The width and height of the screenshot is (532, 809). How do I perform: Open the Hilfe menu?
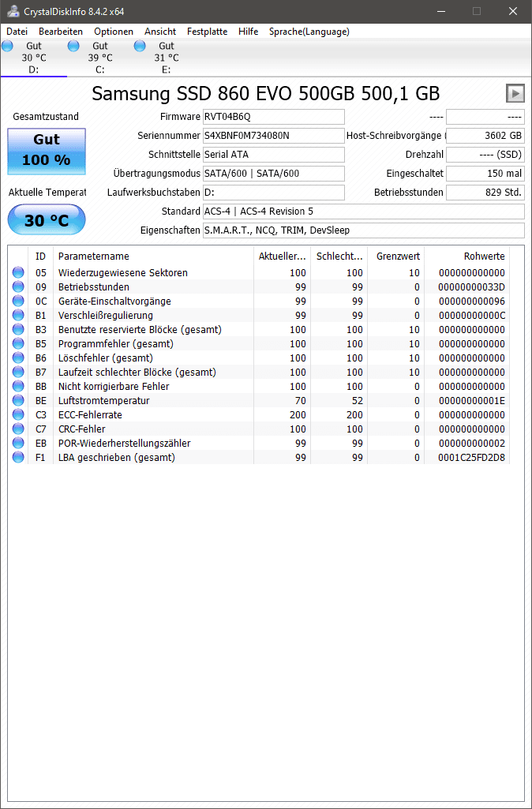(248, 32)
